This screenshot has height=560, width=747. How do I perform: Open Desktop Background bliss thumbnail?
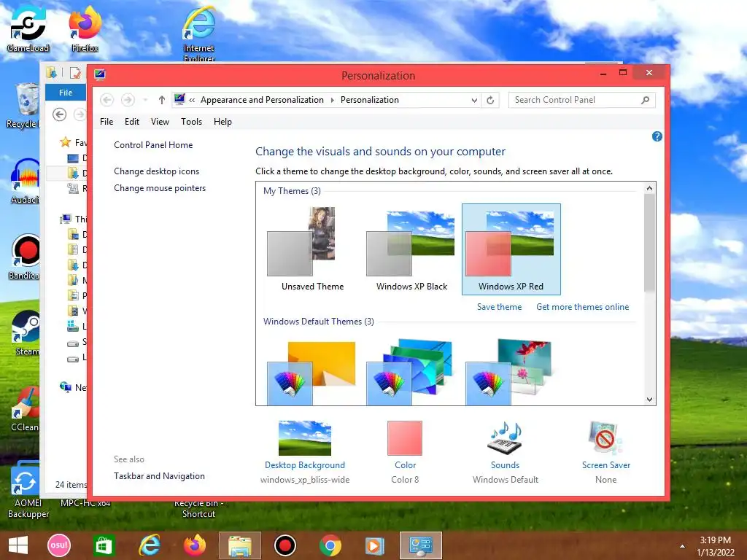click(305, 438)
